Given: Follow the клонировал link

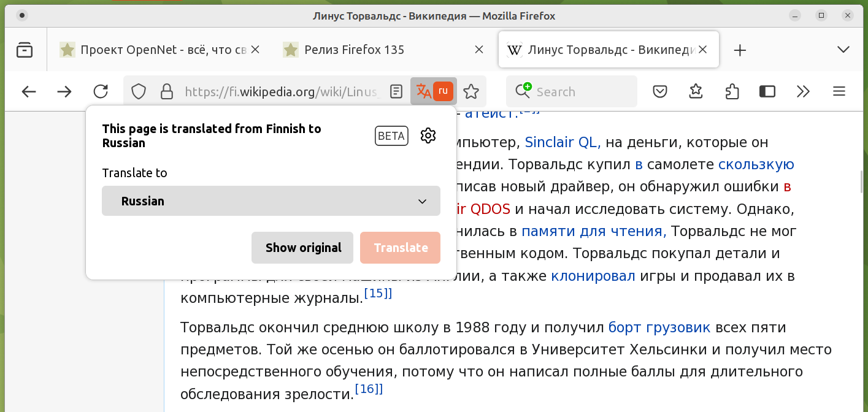Looking at the screenshot, I should click(593, 277).
